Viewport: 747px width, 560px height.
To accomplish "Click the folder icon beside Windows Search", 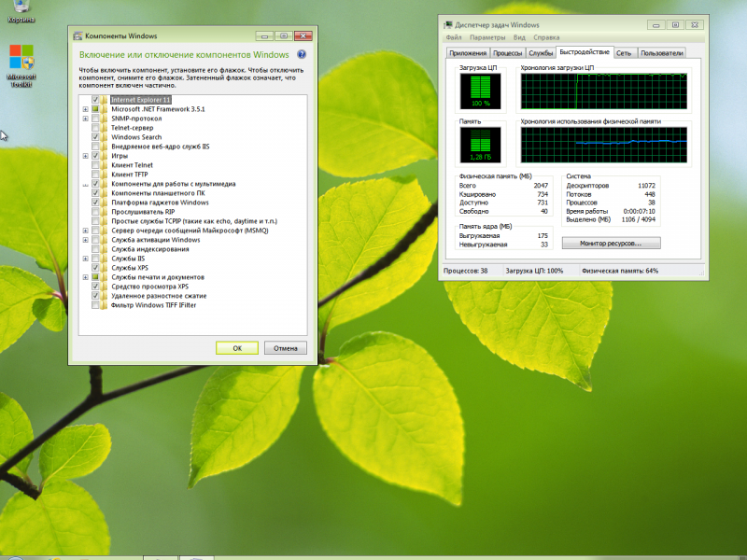I will pos(104,137).
